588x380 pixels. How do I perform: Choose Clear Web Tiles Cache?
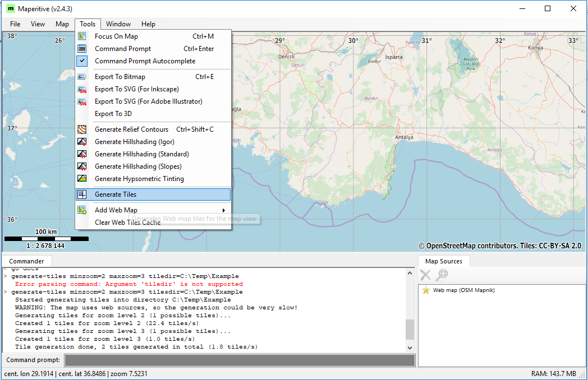(x=127, y=223)
